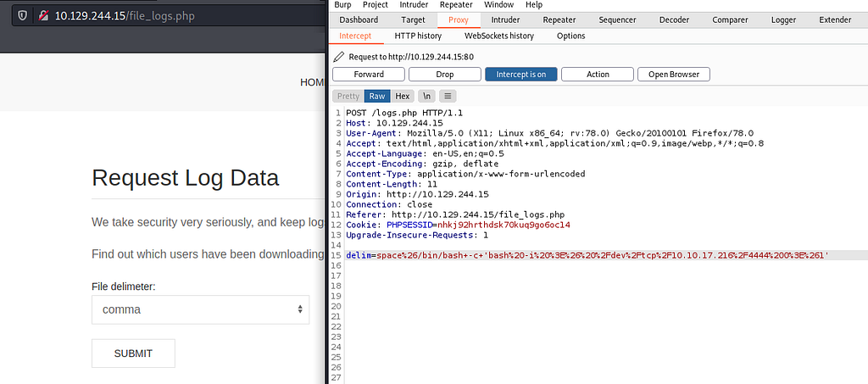Image resolution: width=868 pixels, height=384 pixels.
Task: Switch message view to Pretty
Action: [x=348, y=97]
